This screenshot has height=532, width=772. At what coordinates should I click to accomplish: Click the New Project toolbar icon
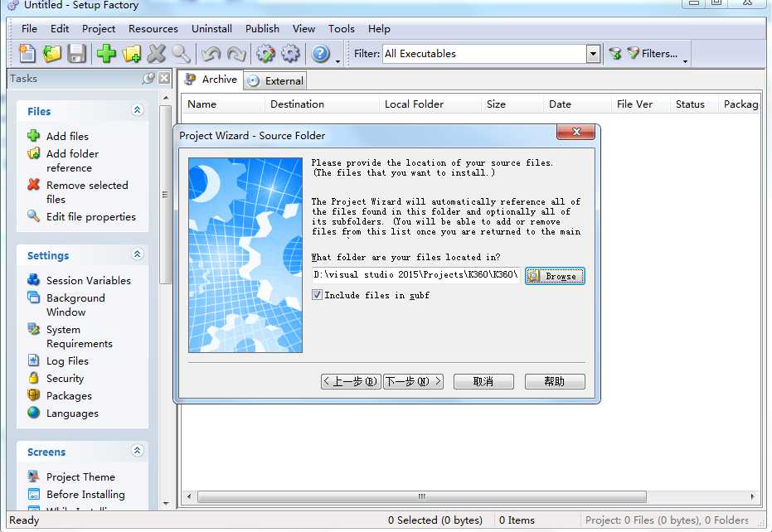pyautogui.click(x=27, y=53)
